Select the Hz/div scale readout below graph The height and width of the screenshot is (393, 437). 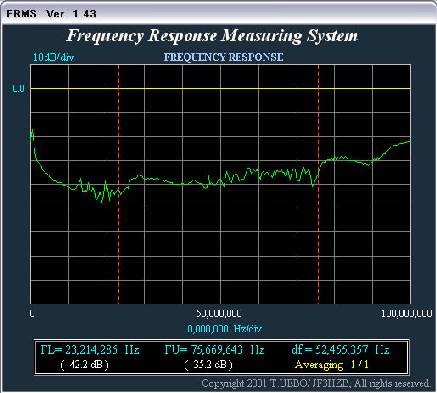tap(225, 329)
